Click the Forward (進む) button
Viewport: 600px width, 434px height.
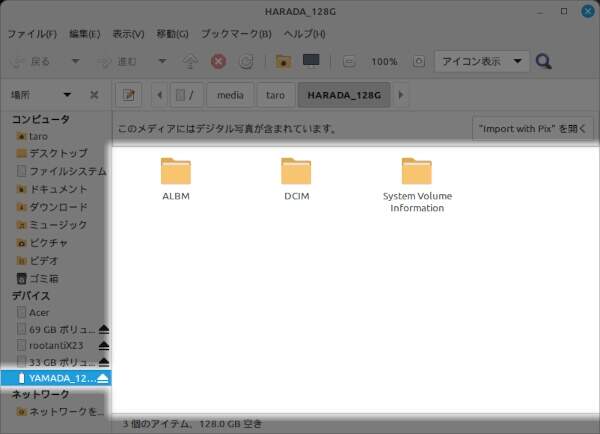118,61
